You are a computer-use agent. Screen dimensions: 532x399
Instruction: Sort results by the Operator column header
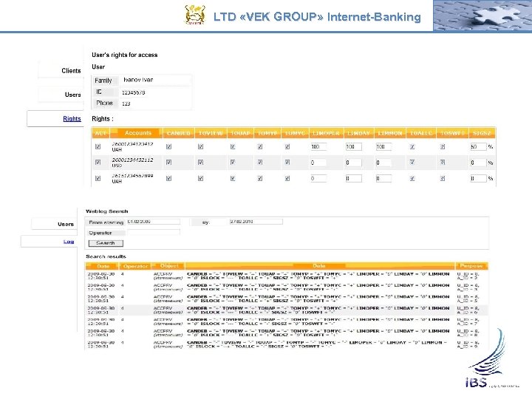136,266
